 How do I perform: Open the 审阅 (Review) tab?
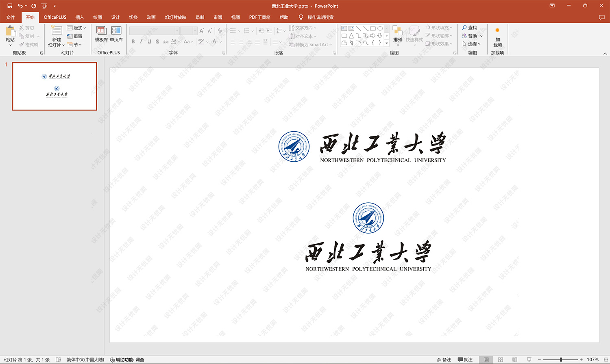click(x=218, y=17)
